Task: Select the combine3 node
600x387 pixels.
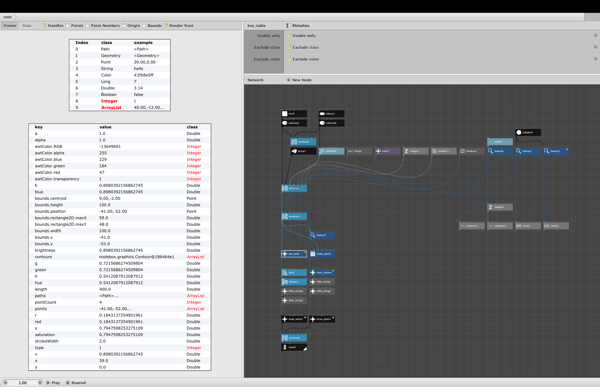Action: tap(303, 142)
